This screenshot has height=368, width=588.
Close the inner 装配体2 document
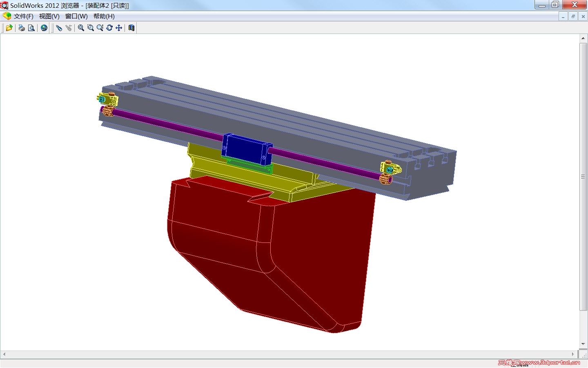pyautogui.click(x=583, y=16)
